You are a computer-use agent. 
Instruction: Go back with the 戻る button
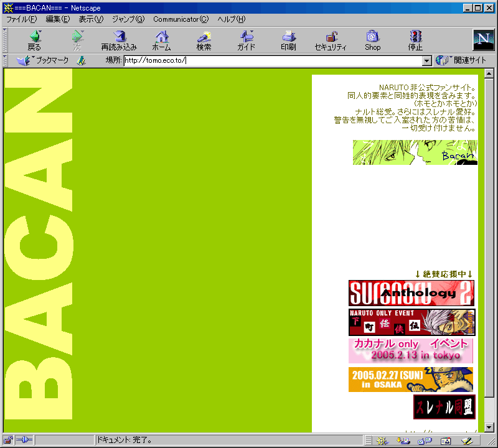(34, 40)
